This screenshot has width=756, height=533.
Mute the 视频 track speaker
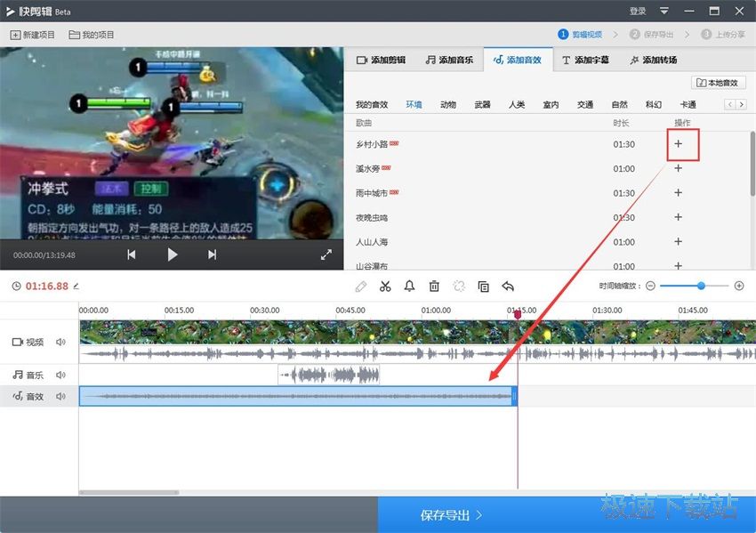click(60, 342)
